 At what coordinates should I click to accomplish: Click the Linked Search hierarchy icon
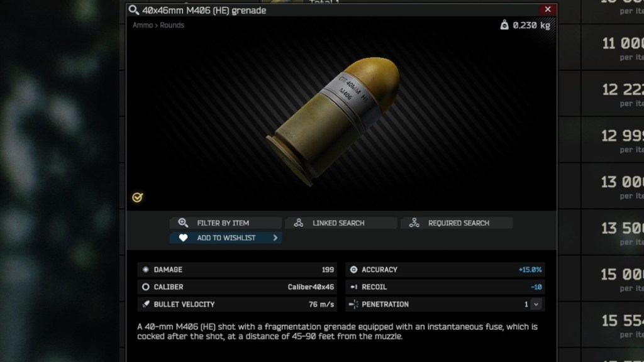pyautogui.click(x=299, y=223)
